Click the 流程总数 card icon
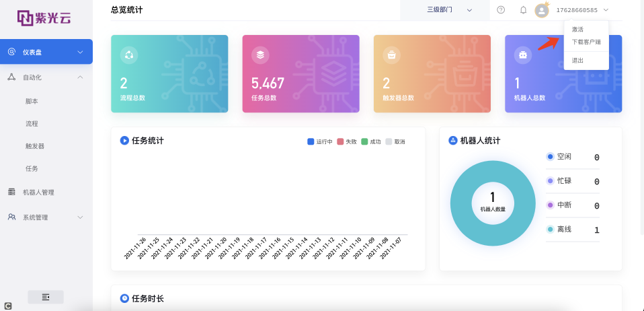Screen dimensions: 644x311 coord(129,55)
